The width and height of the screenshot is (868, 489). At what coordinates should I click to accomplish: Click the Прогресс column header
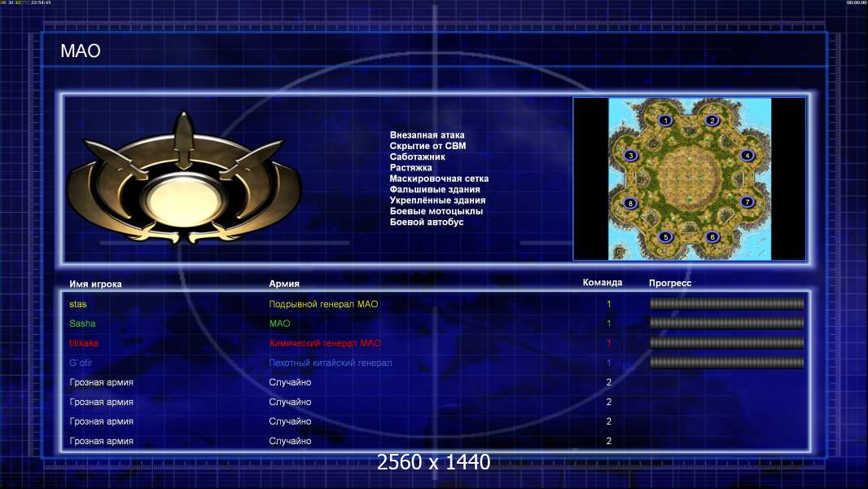point(670,283)
